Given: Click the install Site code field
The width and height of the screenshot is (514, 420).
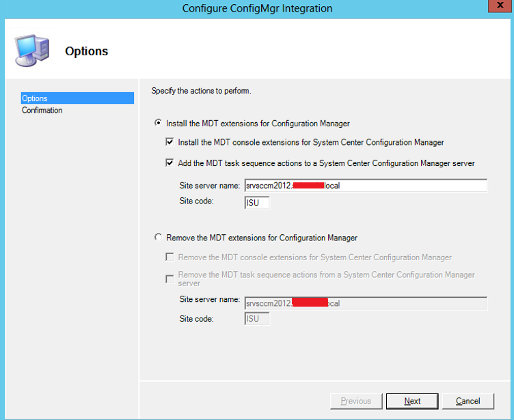Looking at the screenshot, I should click(x=257, y=203).
